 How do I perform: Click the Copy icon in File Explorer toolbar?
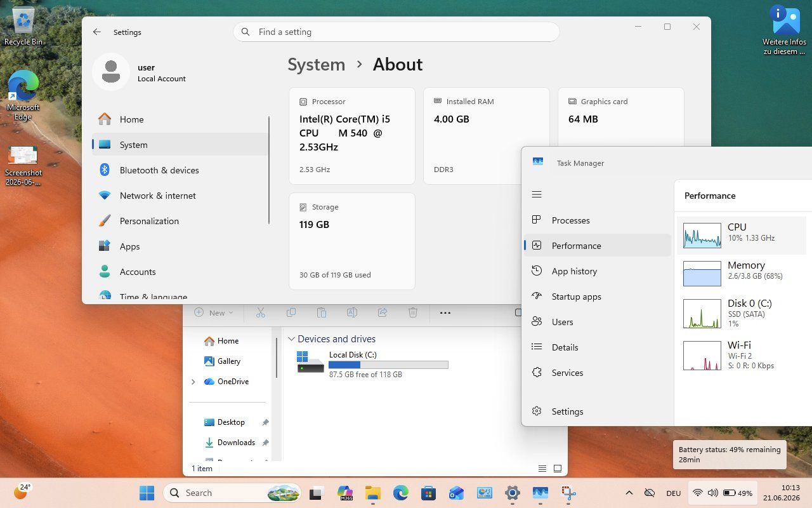[x=291, y=312]
